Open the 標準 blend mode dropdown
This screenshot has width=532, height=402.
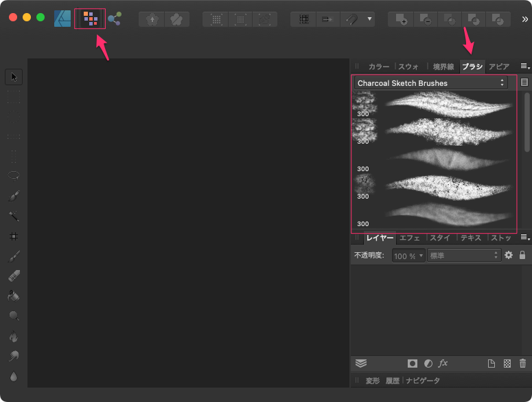(x=464, y=256)
